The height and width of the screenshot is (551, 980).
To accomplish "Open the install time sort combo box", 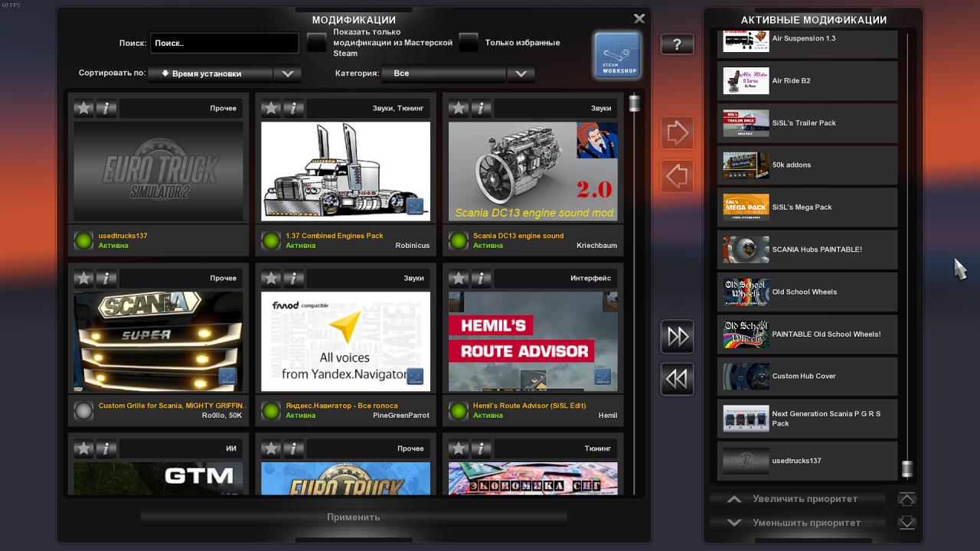I will [211, 73].
